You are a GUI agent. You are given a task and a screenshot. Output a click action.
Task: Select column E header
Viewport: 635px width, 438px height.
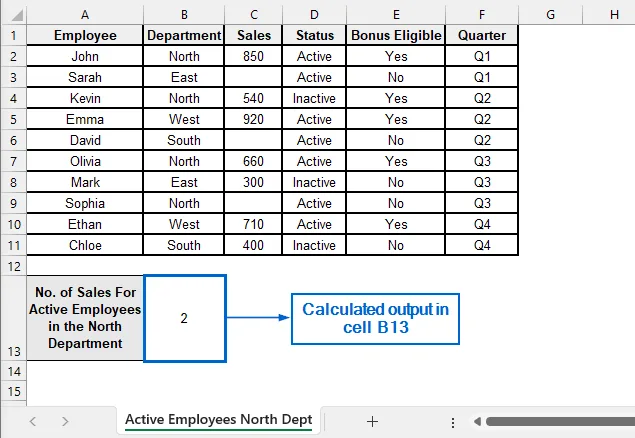click(396, 15)
